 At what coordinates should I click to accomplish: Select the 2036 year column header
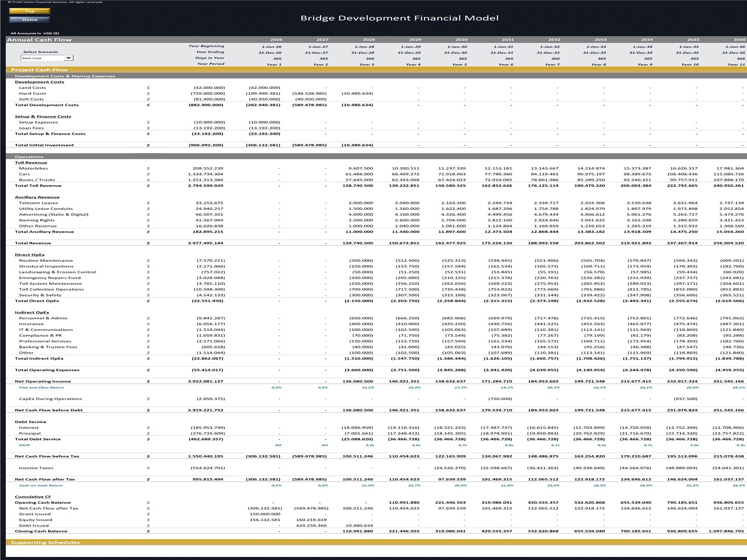pos(739,40)
